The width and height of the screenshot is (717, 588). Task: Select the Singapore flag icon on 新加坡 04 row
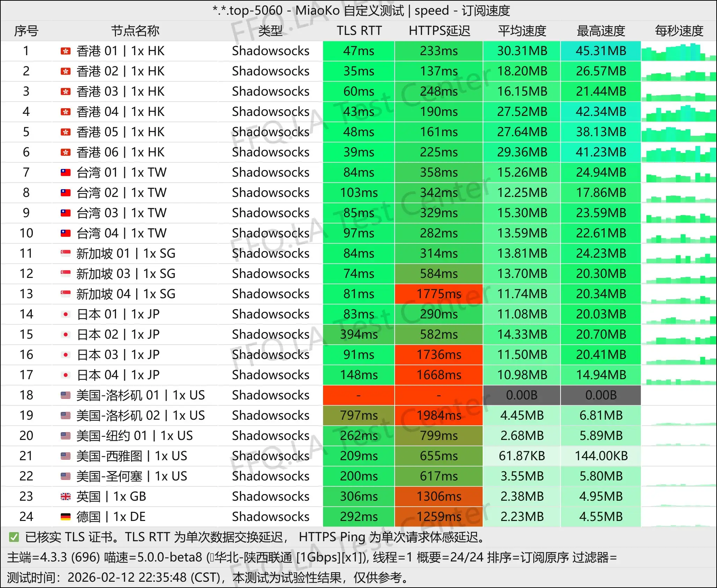[65, 294]
